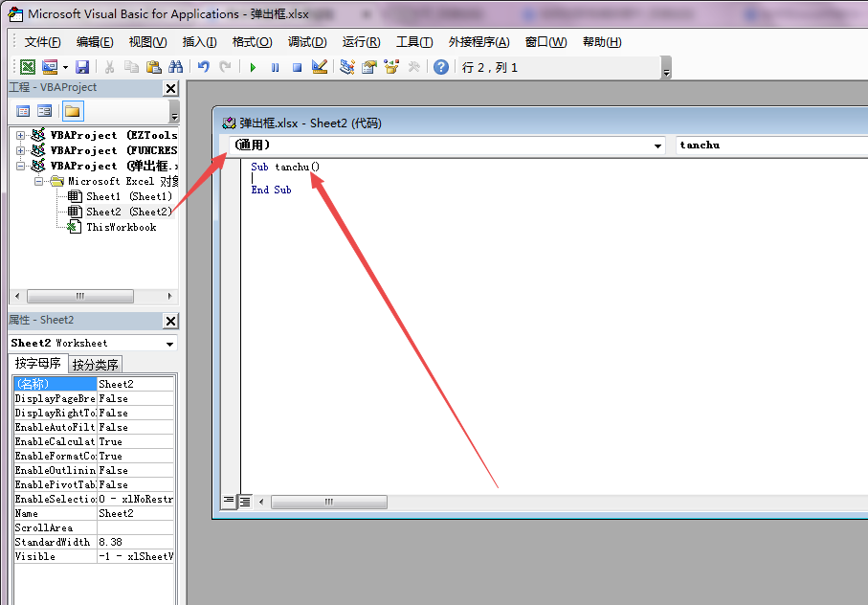Expand VBAProject (EZTools) tree node
Viewport: 868px width, 605px height.
(20, 135)
